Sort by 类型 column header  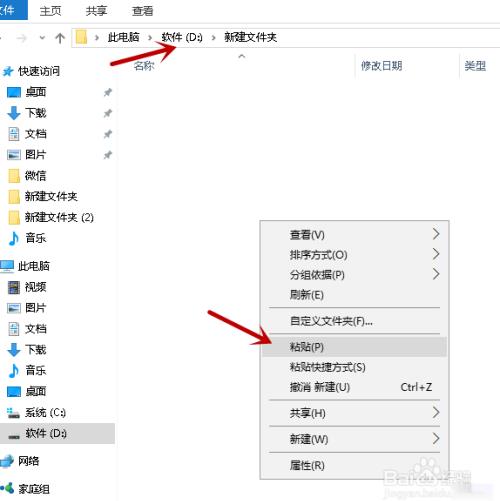pyautogui.click(x=475, y=66)
